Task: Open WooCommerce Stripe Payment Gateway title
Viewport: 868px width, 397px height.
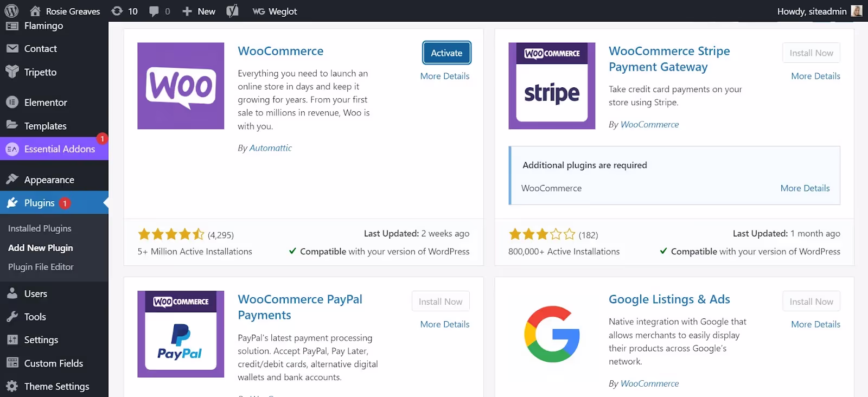Action: tap(669, 59)
